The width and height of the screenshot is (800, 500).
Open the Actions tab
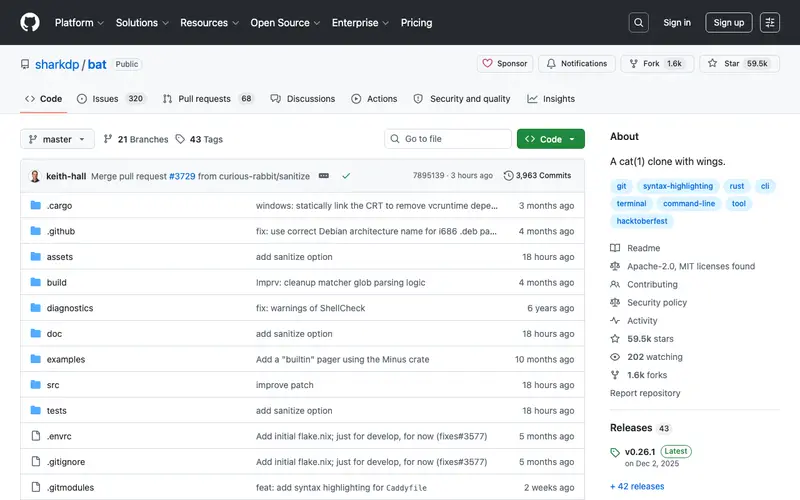[374, 98]
